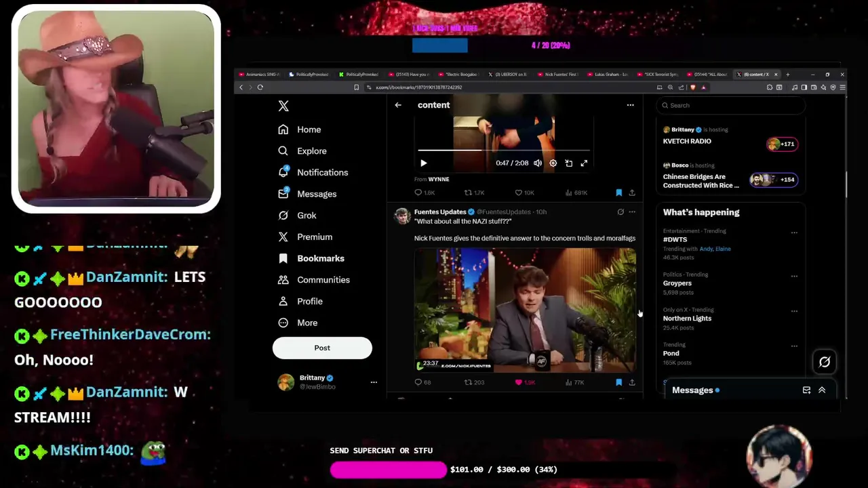This screenshot has width=868, height=488.
Task: Repost the Fuentes Updates post with 203 reposts
Action: [x=474, y=383]
